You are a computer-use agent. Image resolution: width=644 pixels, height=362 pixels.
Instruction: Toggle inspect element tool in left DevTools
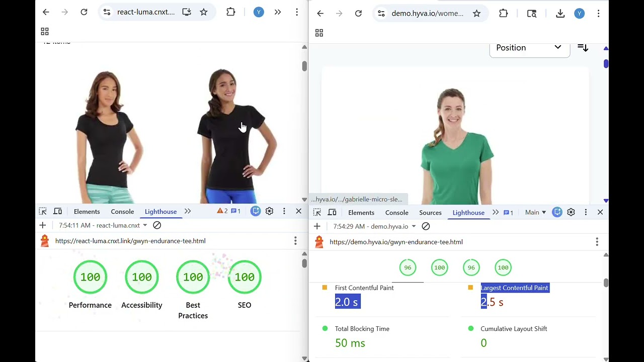[x=43, y=212]
